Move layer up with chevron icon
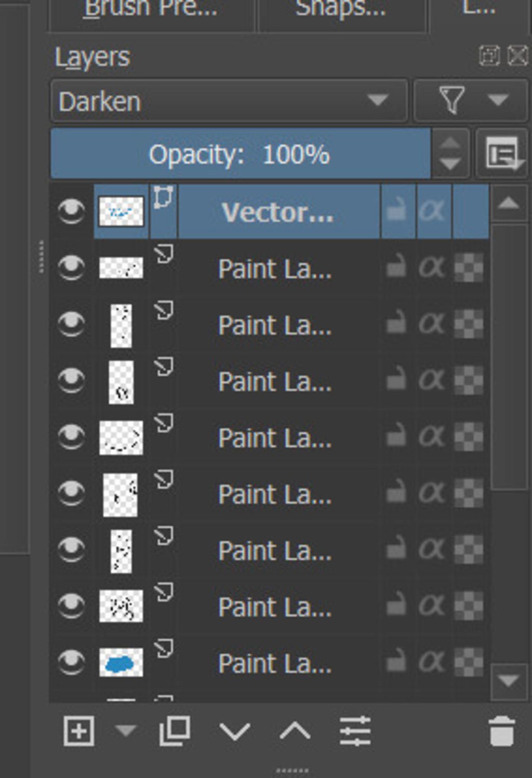532x778 pixels. coord(295,731)
